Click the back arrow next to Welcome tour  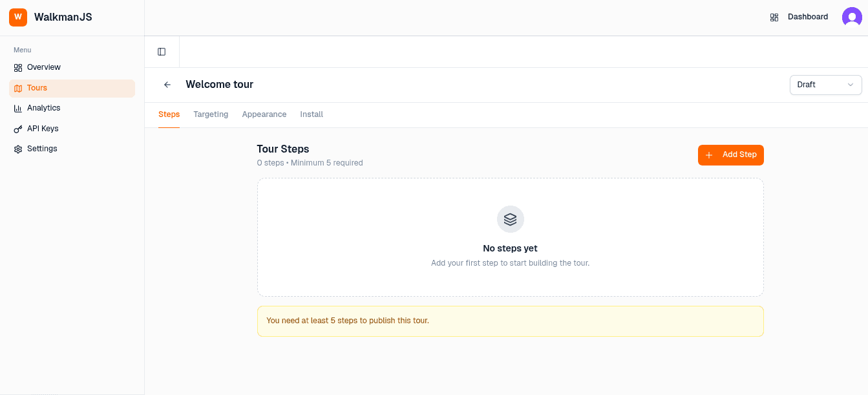pyautogui.click(x=167, y=85)
